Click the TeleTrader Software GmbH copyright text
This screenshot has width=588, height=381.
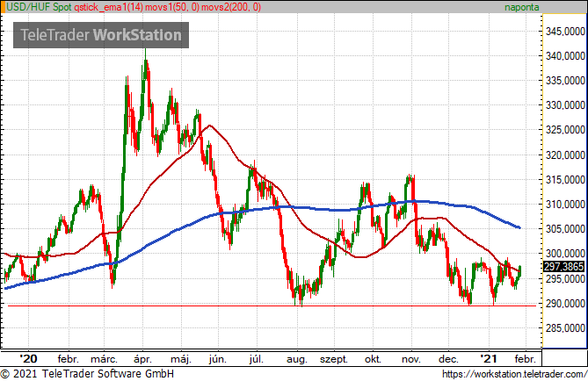87,374
